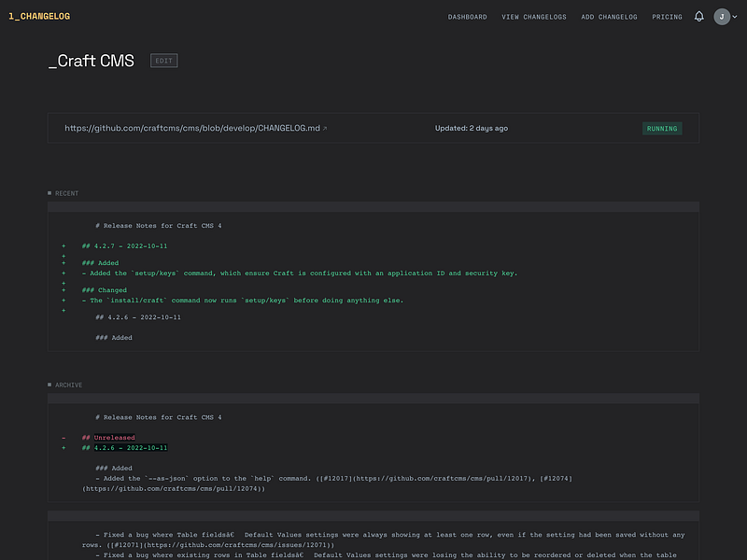This screenshot has width=747, height=560.
Task: Click the 1_CHANGELOG logo
Action: coord(39,16)
